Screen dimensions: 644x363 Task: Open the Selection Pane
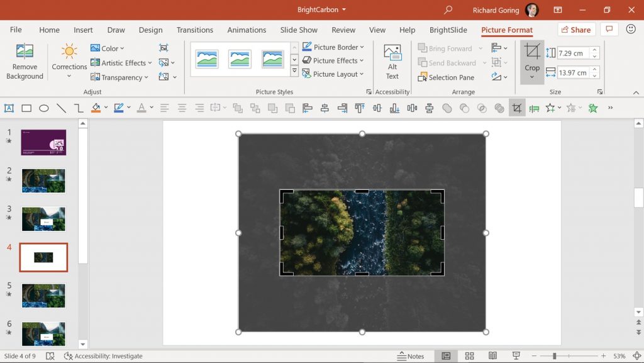447,77
